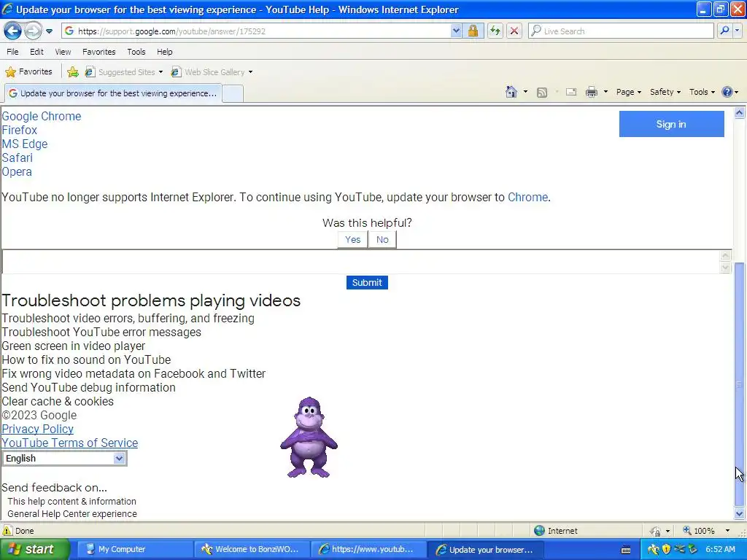Open the Tools menu in menu bar
Viewport: 747px width, 560px height.
136,52
